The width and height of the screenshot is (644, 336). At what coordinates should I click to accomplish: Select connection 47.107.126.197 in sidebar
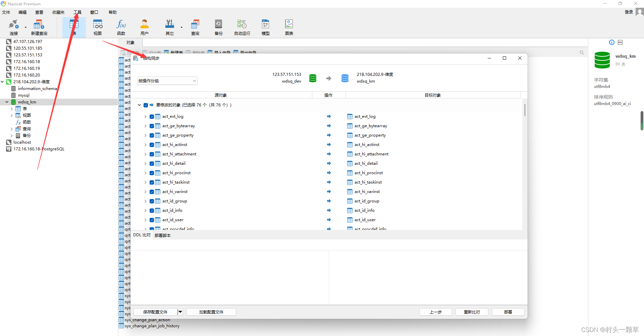coord(28,42)
